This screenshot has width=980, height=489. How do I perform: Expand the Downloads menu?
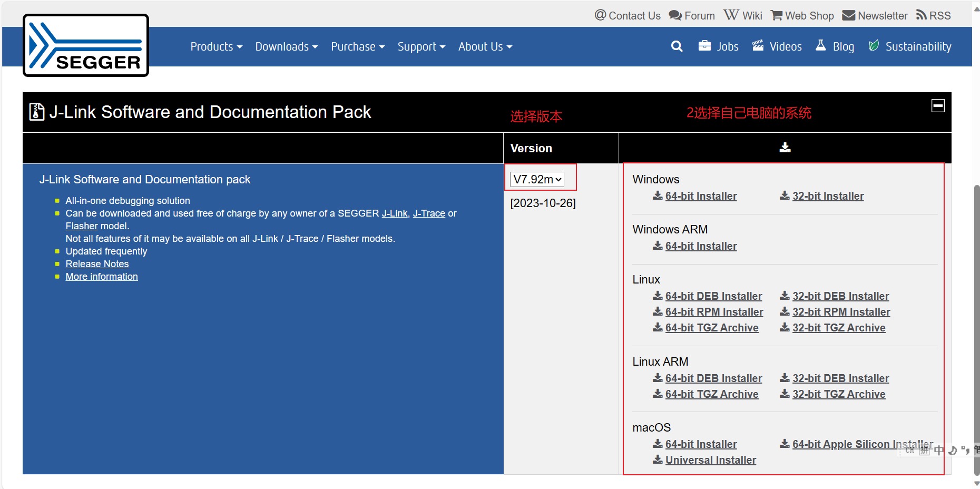287,46
